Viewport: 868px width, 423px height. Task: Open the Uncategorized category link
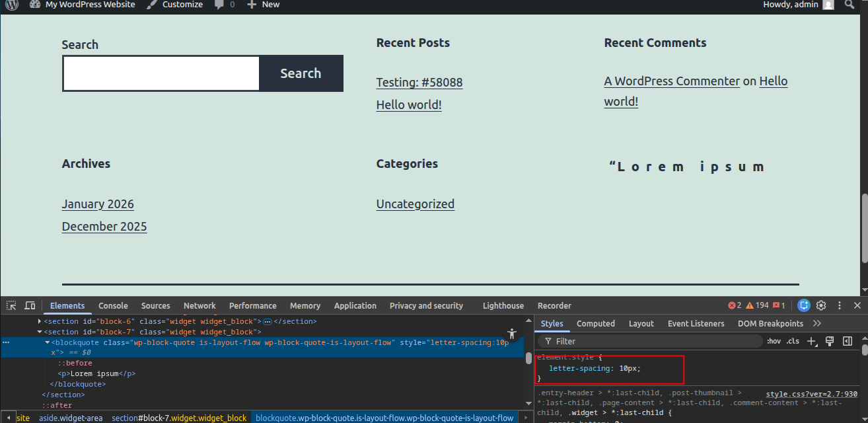coord(415,204)
